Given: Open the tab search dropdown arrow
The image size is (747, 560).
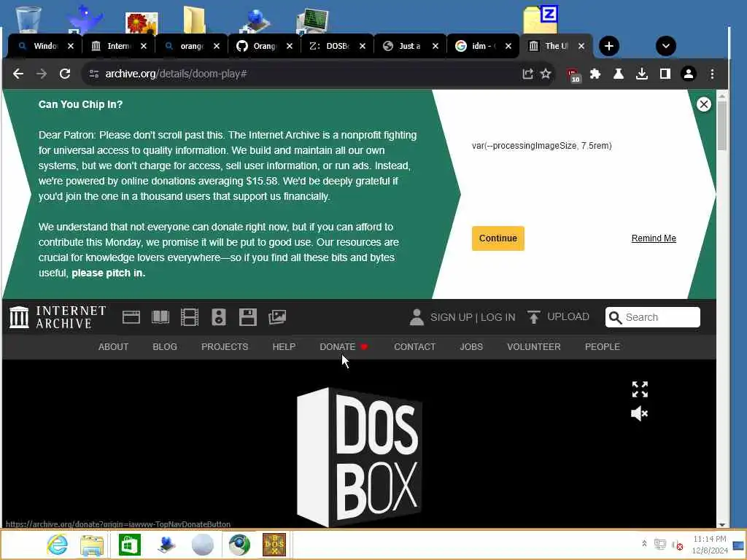Looking at the screenshot, I should click(x=665, y=46).
